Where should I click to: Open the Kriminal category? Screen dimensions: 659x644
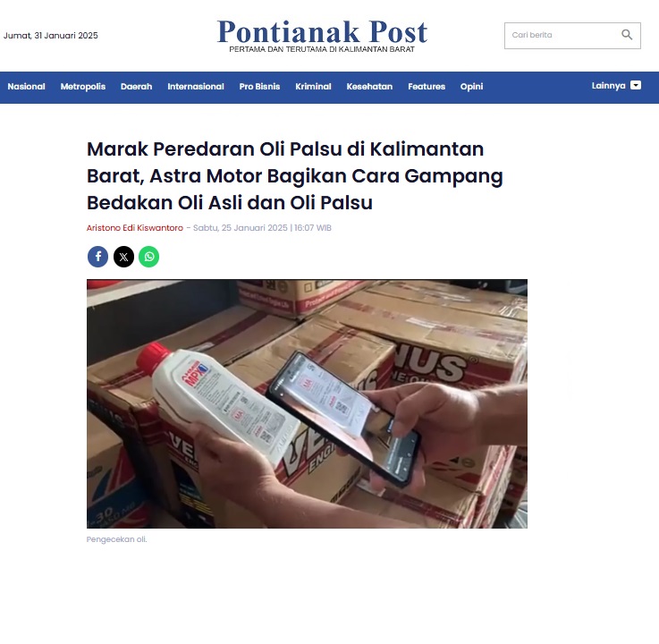[313, 87]
